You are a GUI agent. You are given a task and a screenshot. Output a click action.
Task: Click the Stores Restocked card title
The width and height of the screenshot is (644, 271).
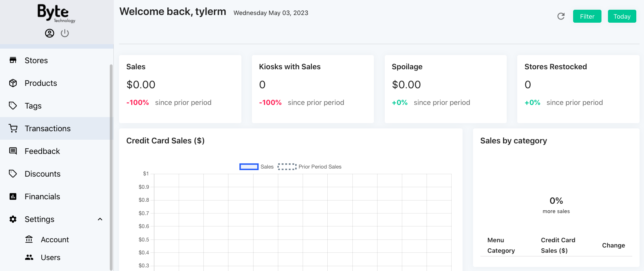pyautogui.click(x=555, y=67)
